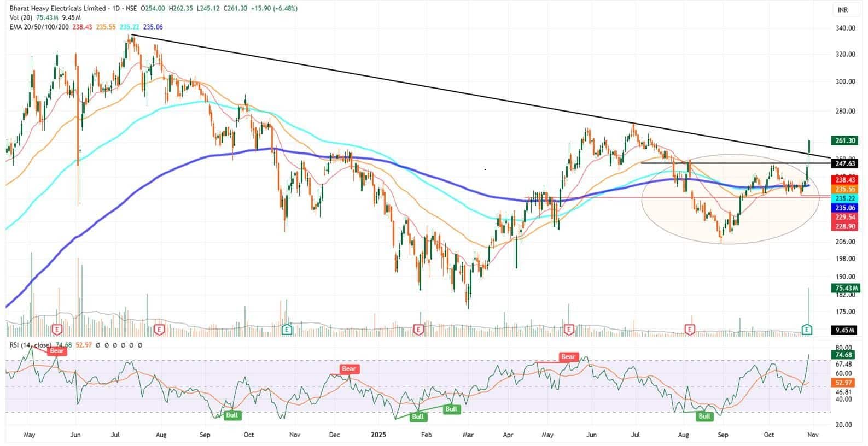The width and height of the screenshot is (868, 446).
Task: Click the 74.68 RSI value label on right axis
Action: pos(844,355)
